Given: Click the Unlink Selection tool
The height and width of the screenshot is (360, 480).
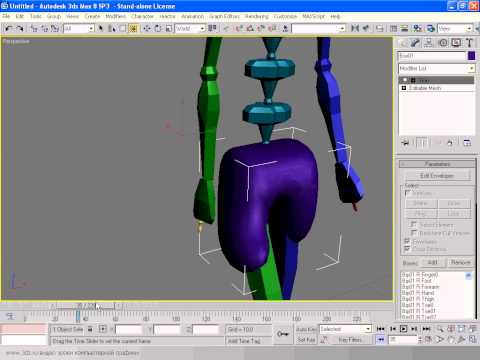Looking at the screenshot, I should click(x=44, y=29).
